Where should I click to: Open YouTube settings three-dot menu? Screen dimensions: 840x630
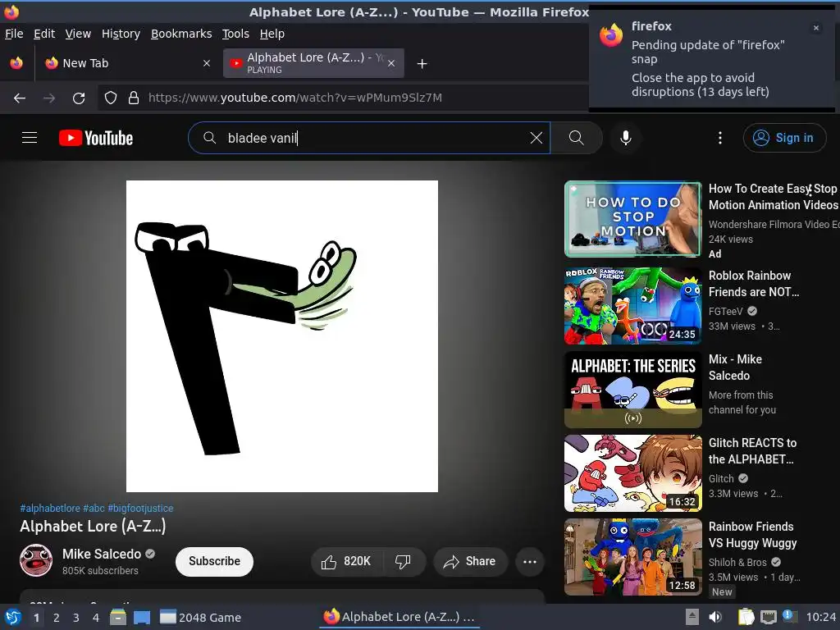[720, 138]
